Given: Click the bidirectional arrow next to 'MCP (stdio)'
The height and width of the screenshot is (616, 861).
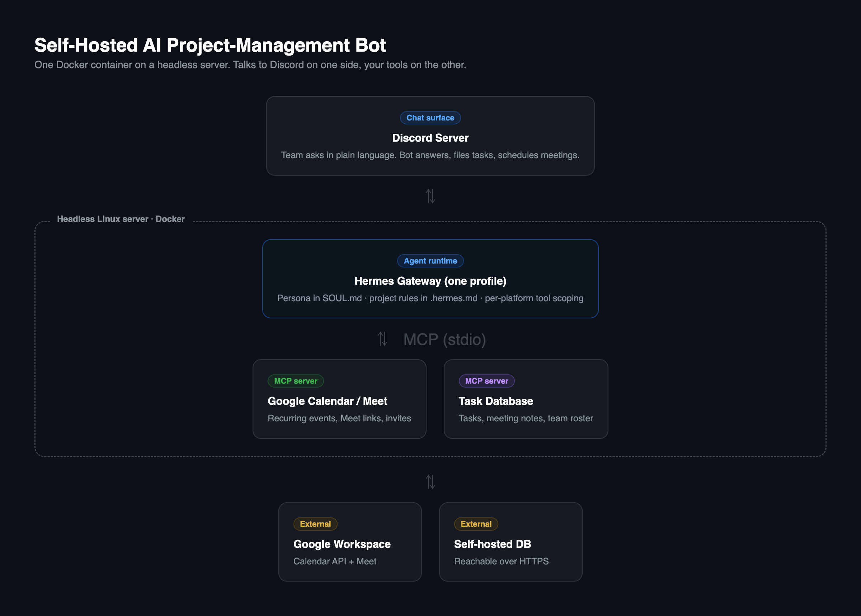Looking at the screenshot, I should pos(382,339).
